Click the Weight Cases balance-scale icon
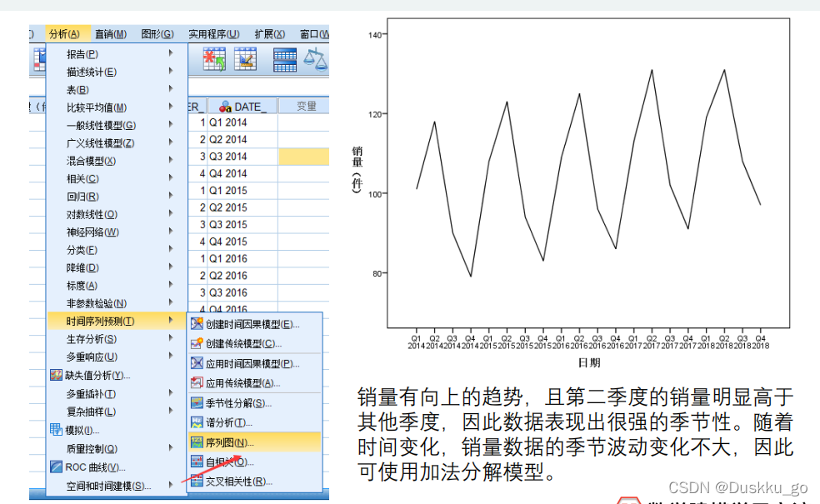Screen dimensions: 820x504 tap(315, 59)
